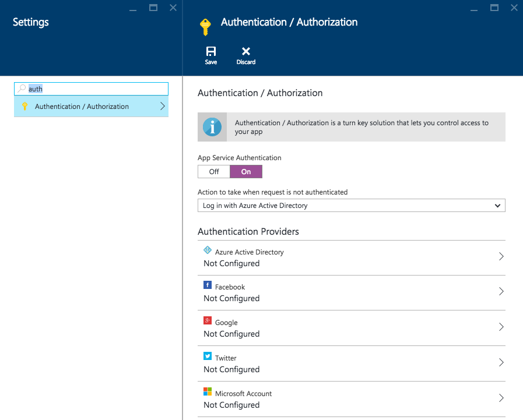Open Google provider name

226,322
